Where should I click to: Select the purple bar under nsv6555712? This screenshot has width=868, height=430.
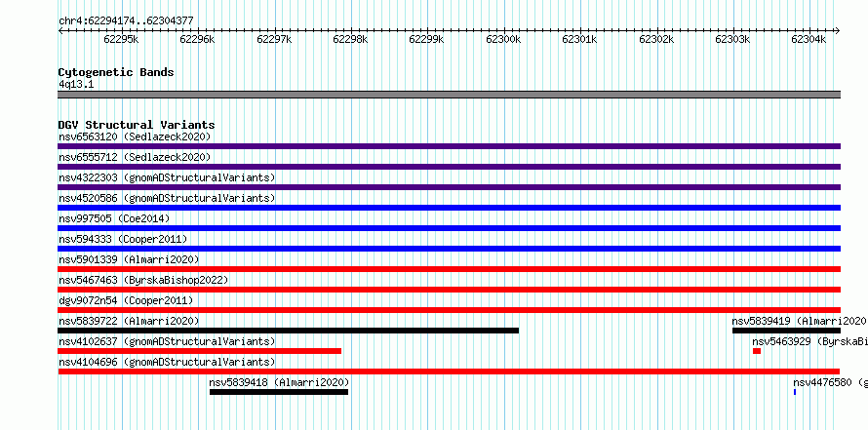(449, 167)
